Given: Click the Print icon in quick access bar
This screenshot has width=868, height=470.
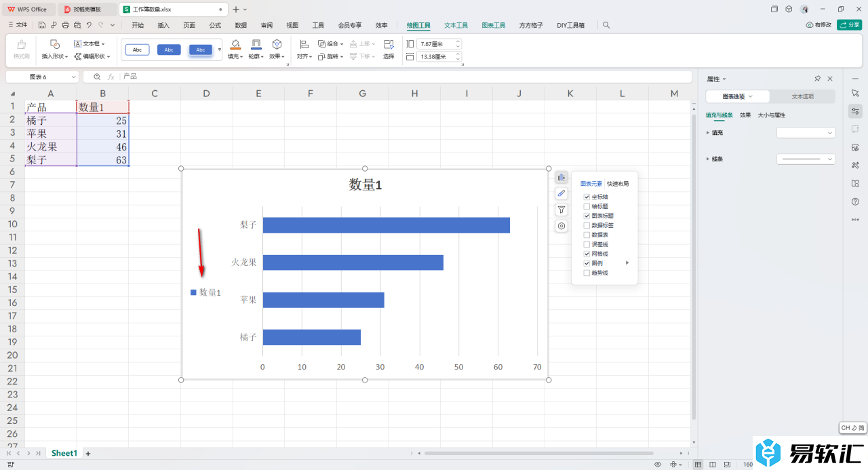Looking at the screenshot, I should pyautogui.click(x=65, y=25).
